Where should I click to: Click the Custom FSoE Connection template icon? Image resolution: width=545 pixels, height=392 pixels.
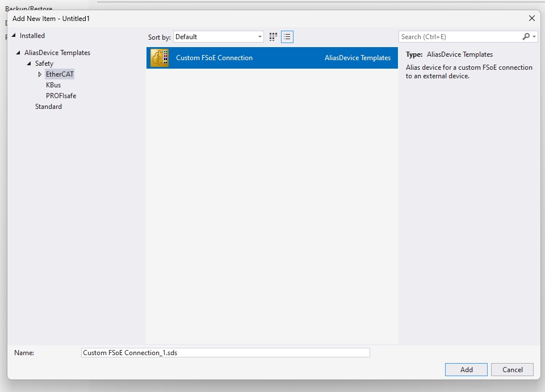pyautogui.click(x=159, y=58)
